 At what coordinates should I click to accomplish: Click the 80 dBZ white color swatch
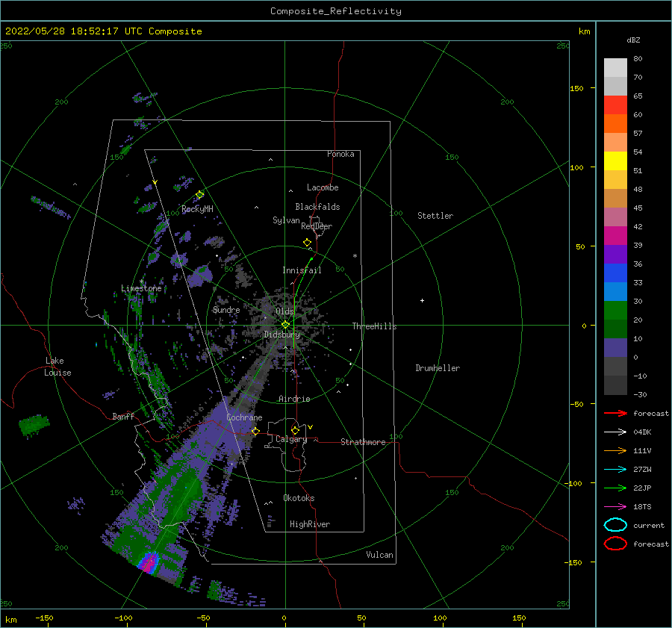point(615,67)
